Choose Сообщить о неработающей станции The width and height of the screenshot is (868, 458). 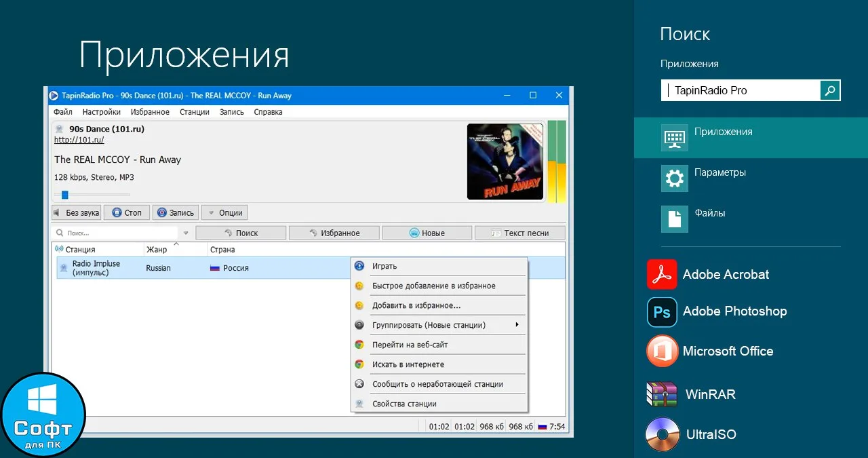[439, 384]
